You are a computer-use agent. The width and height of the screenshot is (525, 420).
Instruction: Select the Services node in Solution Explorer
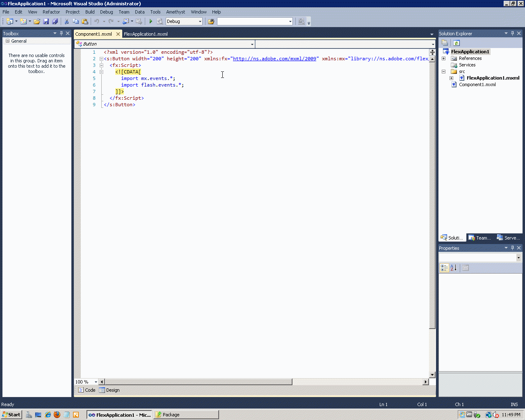(x=467, y=65)
